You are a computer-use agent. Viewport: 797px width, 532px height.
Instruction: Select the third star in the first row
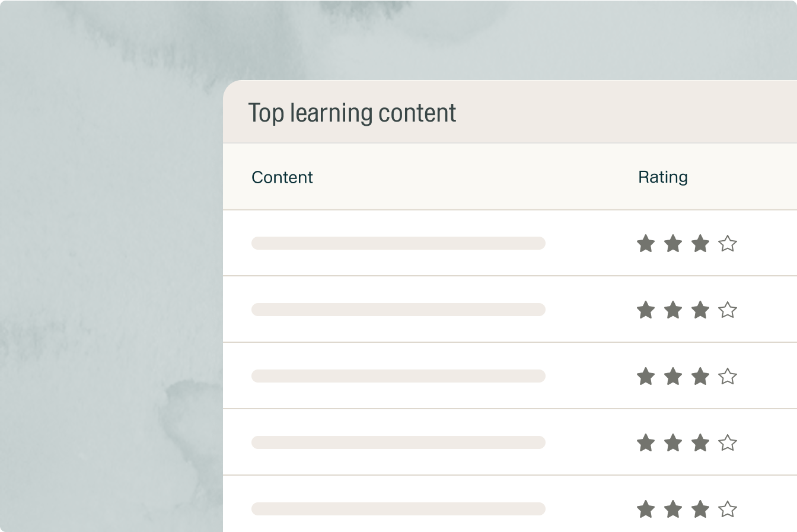pyautogui.click(x=700, y=244)
